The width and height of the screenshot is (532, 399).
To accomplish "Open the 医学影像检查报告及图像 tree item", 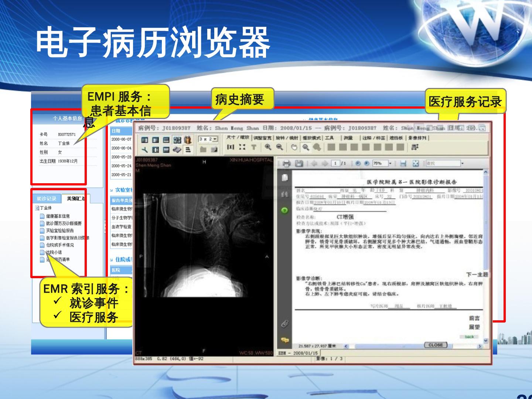I will point(68,238).
